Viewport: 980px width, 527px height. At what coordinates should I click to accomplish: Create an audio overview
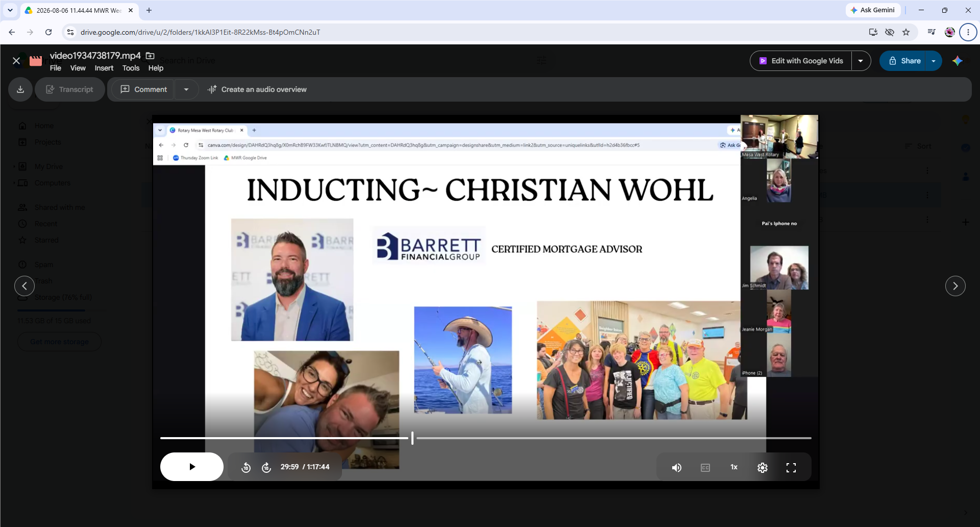[x=257, y=89]
